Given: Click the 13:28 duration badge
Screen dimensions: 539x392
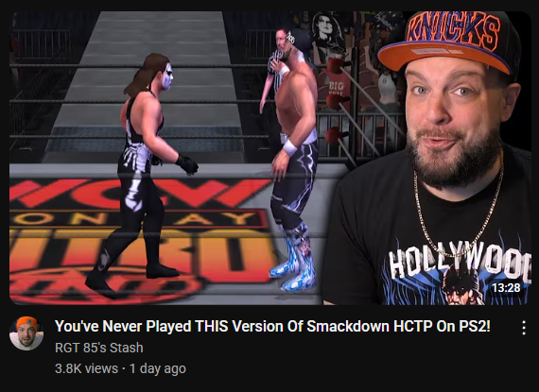Looking at the screenshot, I should point(506,287).
